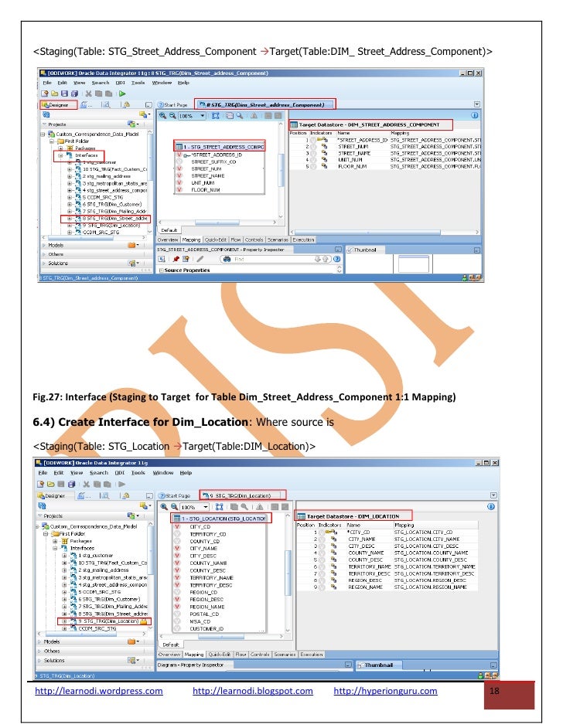Click Thumbnail preview in upper ODI window
Viewport: 563px width, 728px height.
[x=414, y=264]
